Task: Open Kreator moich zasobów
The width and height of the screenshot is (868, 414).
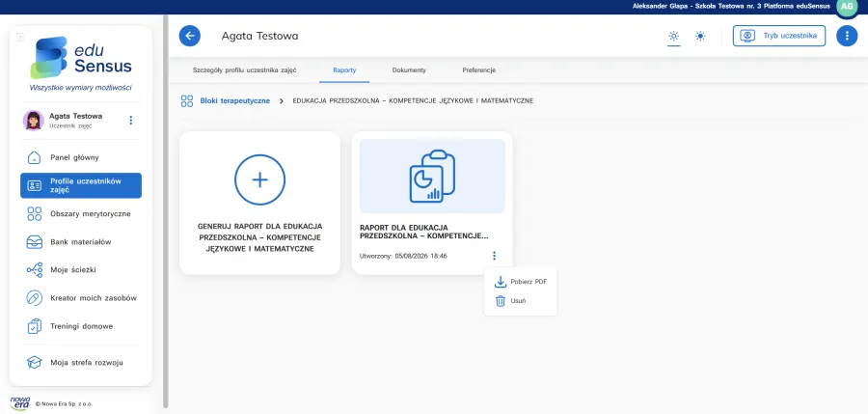Action: click(81, 298)
